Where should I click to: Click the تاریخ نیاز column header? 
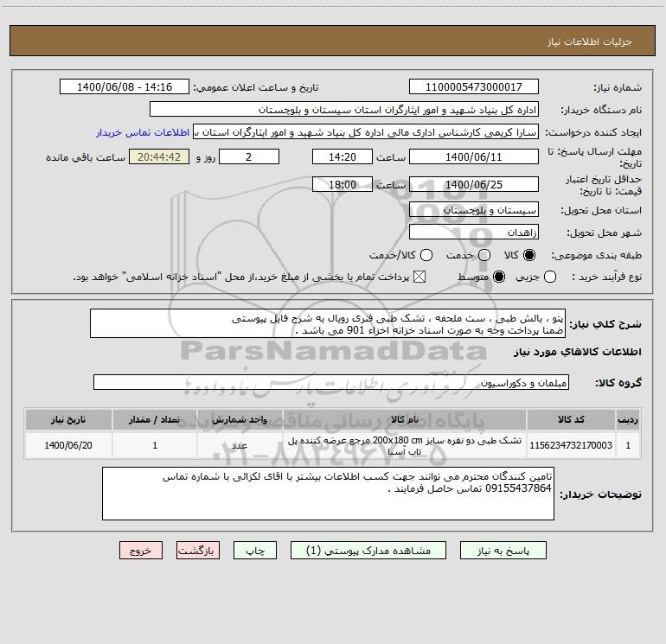click(68, 419)
